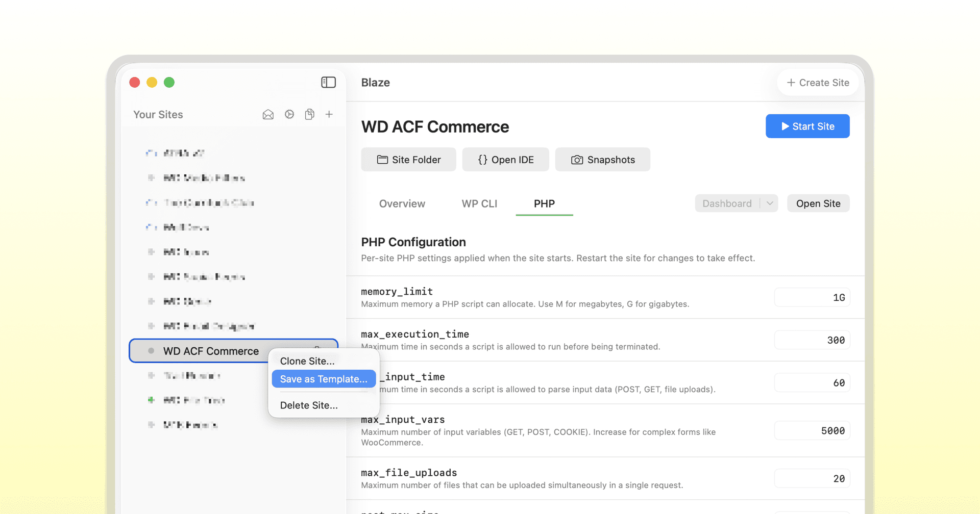Open the settings gear icon beside Your Sites

[289, 114]
